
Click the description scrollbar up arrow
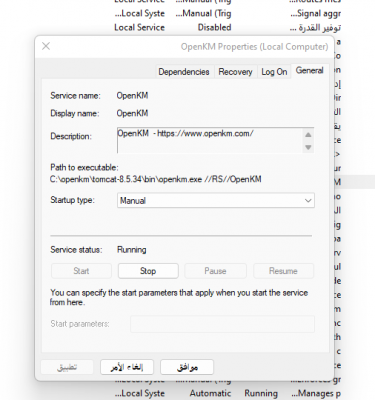(308, 135)
